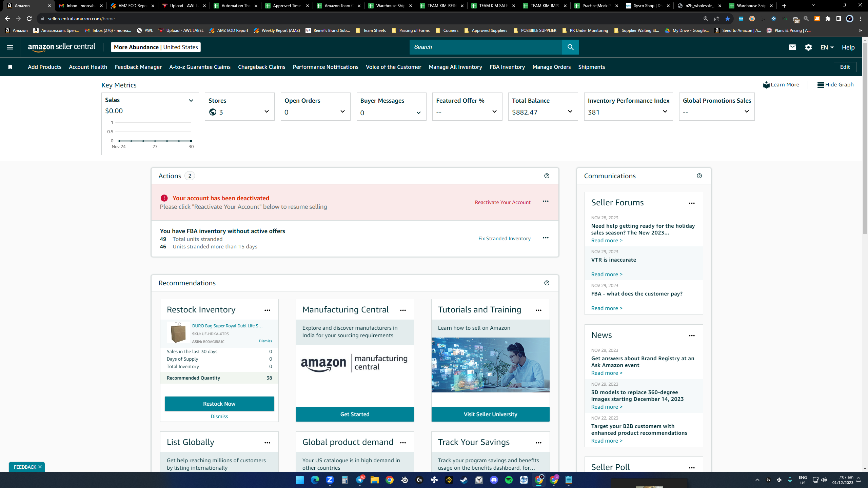The width and height of the screenshot is (868, 488).
Task: Go to FBA Inventory
Action: (507, 67)
